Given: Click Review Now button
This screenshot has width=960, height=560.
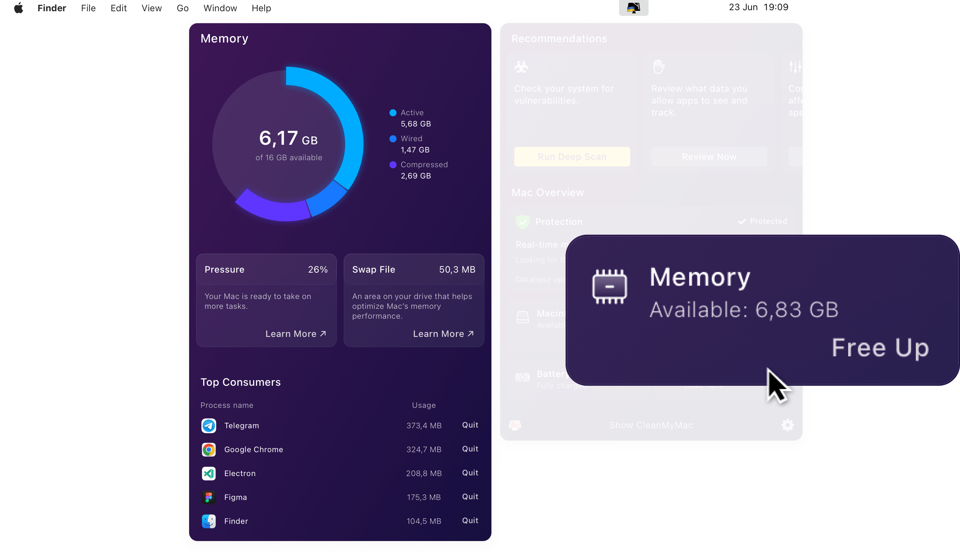Looking at the screenshot, I should [x=709, y=156].
